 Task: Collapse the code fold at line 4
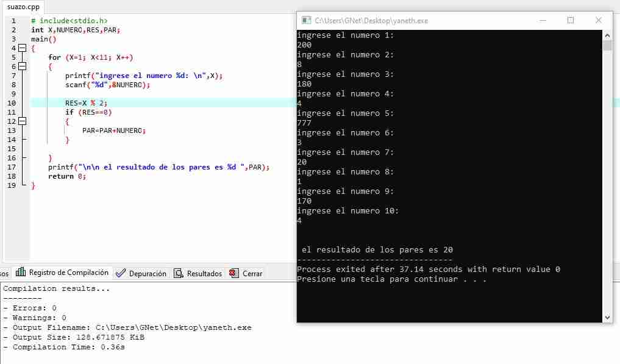pyautogui.click(x=23, y=48)
